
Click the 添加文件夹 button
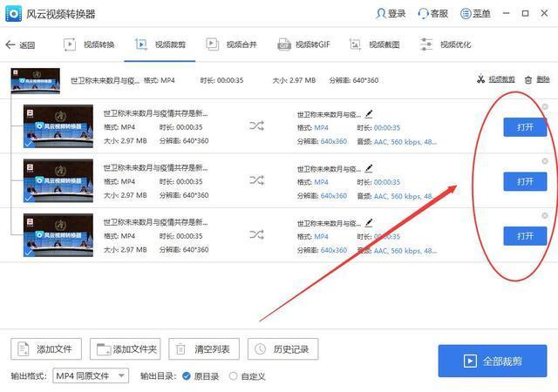tap(126, 349)
